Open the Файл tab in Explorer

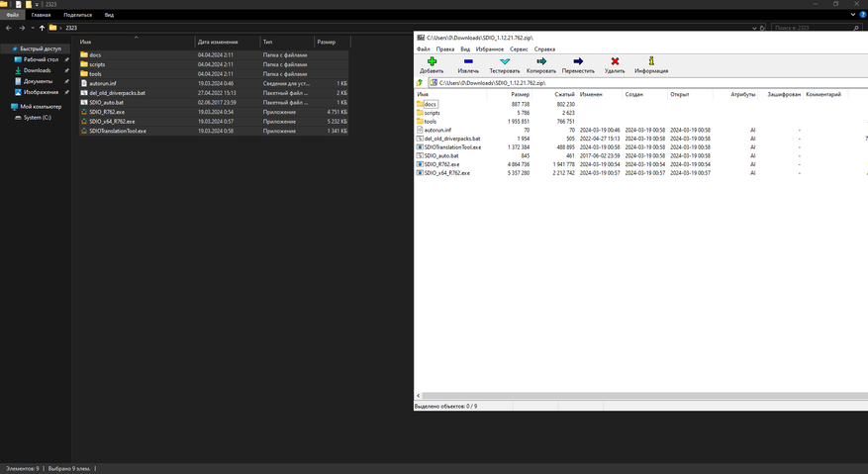point(12,15)
